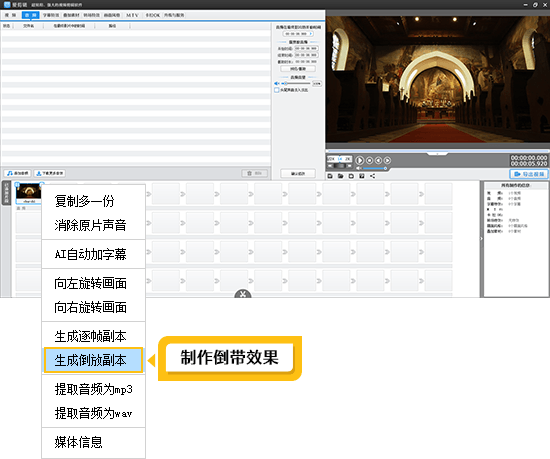
Task: Click the 爱剪辑 app logo icon
Action: coord(7,5)
